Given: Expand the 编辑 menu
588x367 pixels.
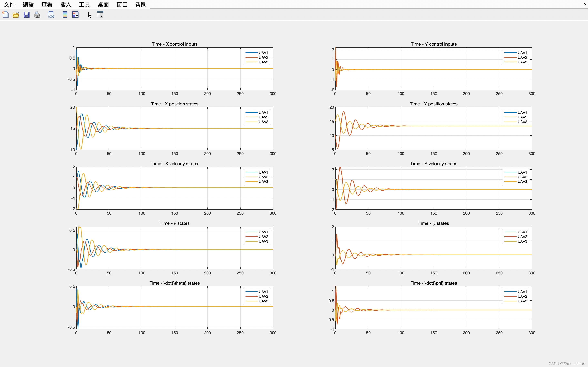Looking at the screenshot, I should click(x=28, y=4).
